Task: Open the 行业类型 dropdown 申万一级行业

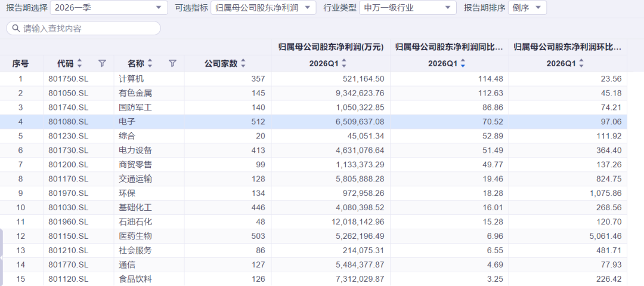Action: [407, 7]
